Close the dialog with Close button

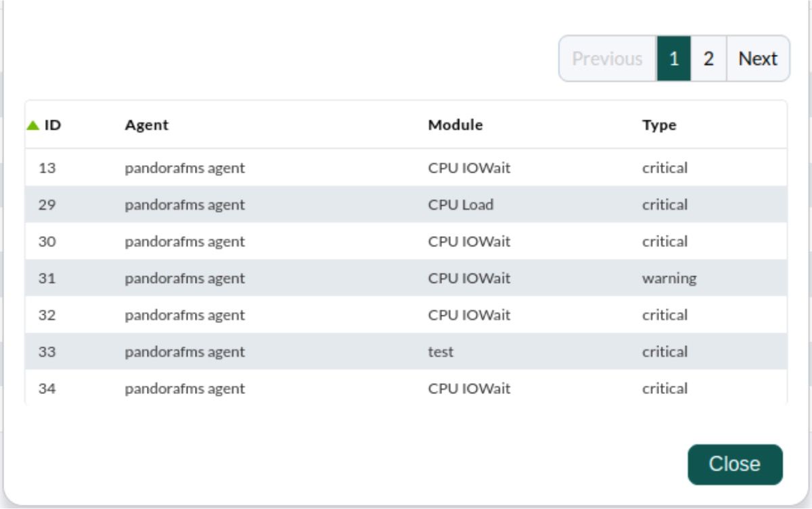point(735,464)
